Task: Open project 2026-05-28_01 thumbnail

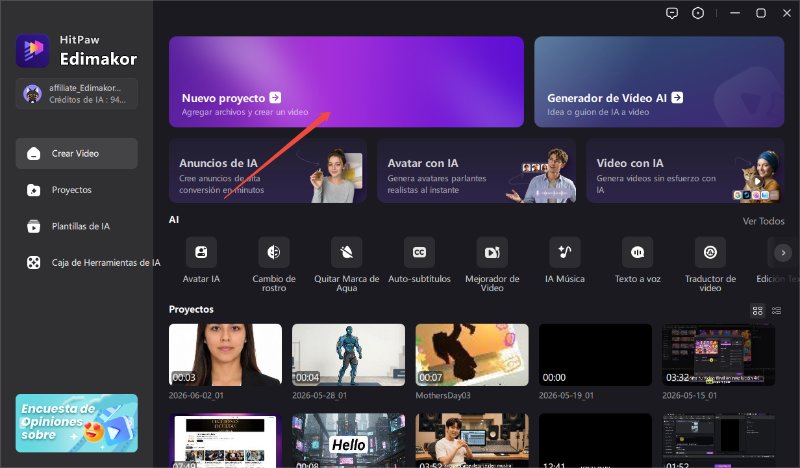Action: point(348,355)
